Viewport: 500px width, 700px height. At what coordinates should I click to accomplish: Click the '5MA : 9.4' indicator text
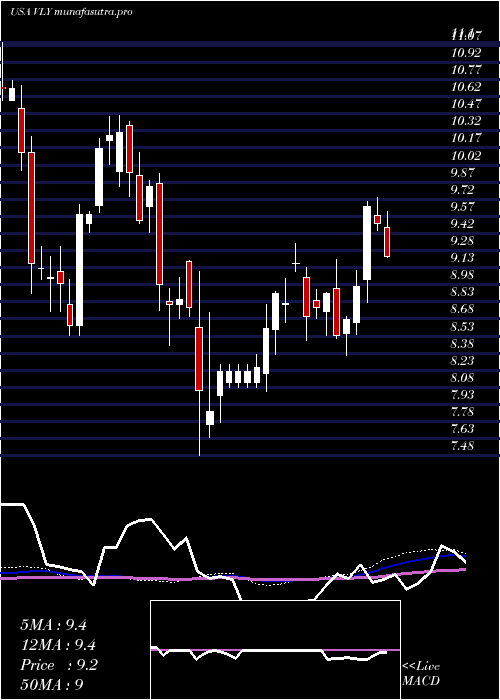point(54,625)
